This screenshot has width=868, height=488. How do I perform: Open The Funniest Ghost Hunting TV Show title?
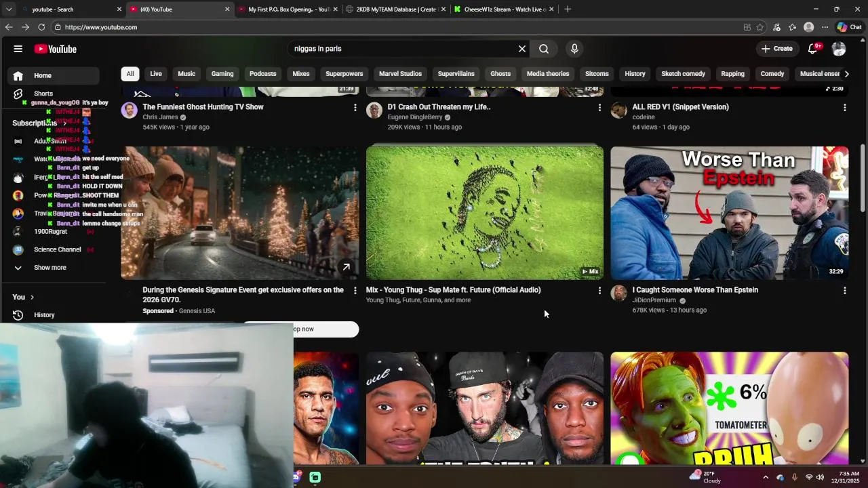tap(203, 107)
